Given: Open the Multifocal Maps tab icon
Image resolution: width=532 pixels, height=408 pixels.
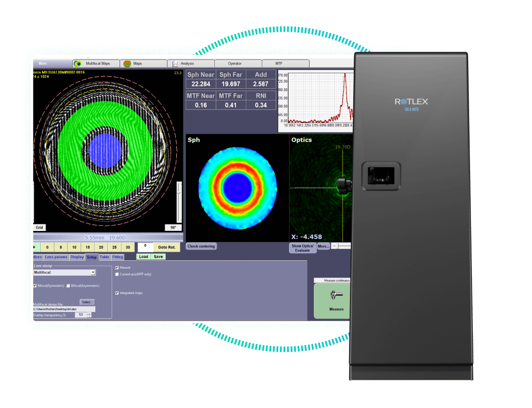Looking at the screenshot, I should (x=78, y=63).
